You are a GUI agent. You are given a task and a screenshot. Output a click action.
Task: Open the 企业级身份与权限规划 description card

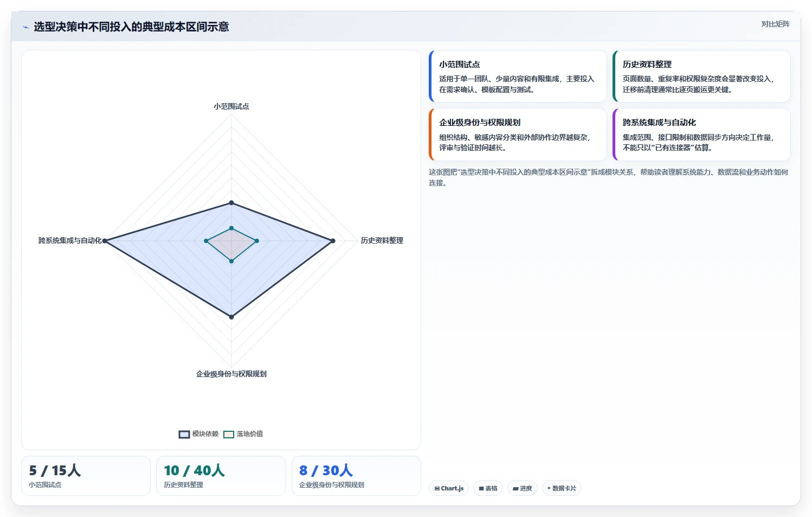pyautogui.click(x=518, y=135)
